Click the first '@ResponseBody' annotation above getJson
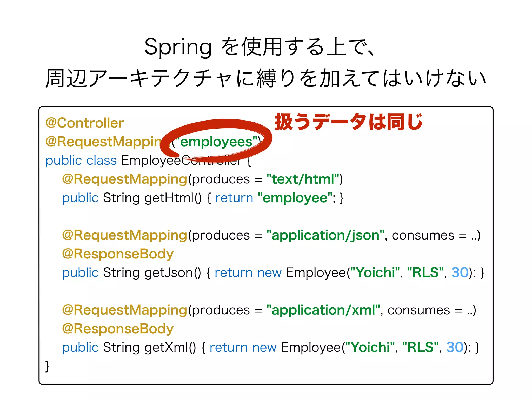 [x=118, y=254]
